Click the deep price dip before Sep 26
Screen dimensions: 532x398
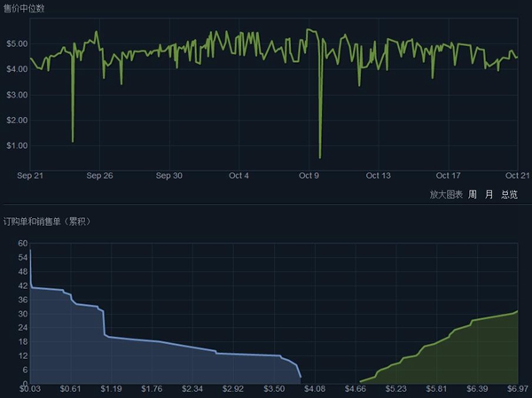pyautogui.click(x=73, y=141)
